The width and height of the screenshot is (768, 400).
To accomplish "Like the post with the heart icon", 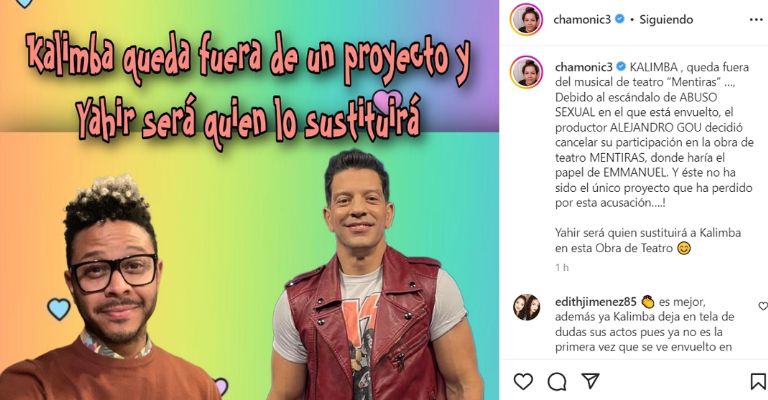I will click(x=523, y=381).
